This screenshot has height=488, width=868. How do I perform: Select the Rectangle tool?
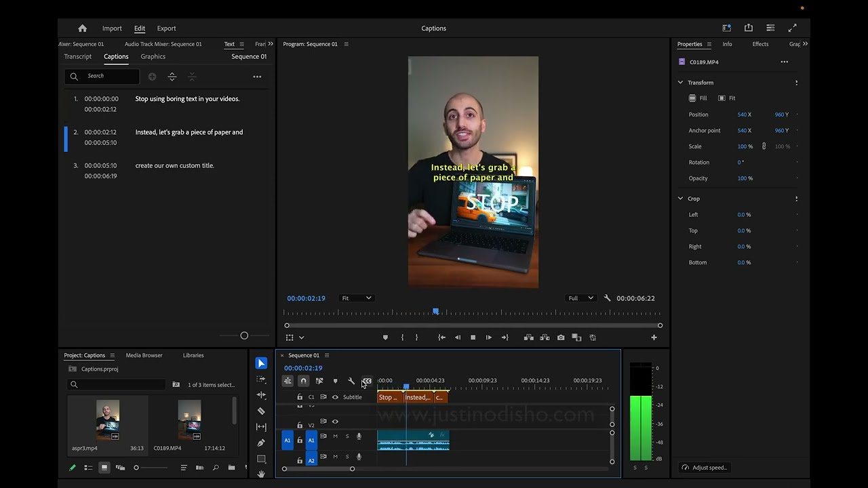tap(261, 459)
